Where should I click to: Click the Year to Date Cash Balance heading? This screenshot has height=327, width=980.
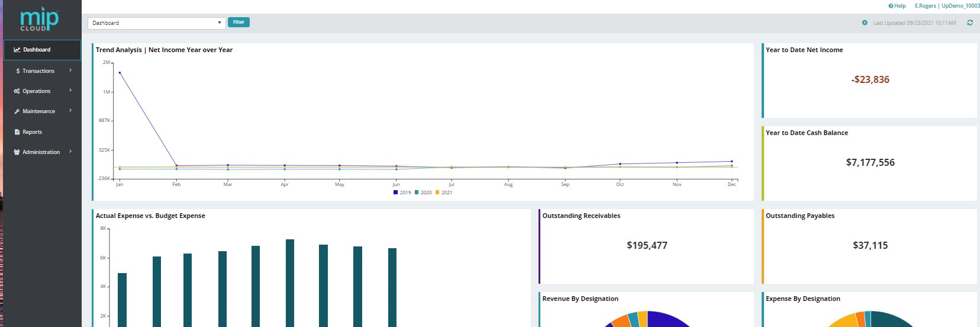tap(807, 133)
